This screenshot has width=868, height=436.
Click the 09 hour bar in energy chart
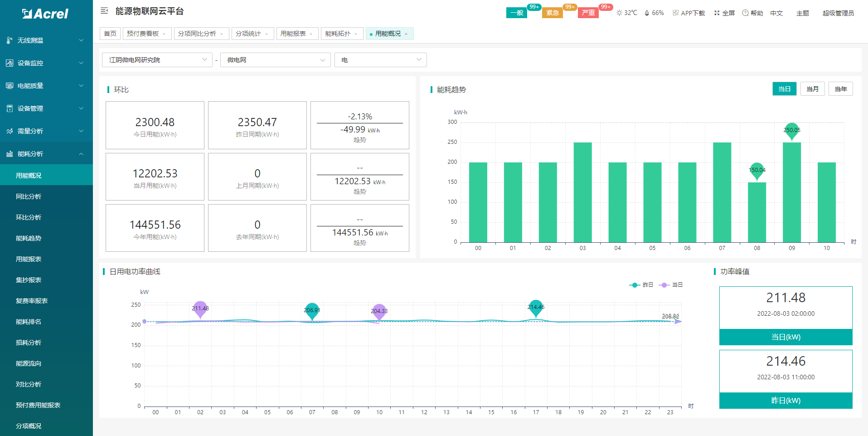[x=791, y=192]
